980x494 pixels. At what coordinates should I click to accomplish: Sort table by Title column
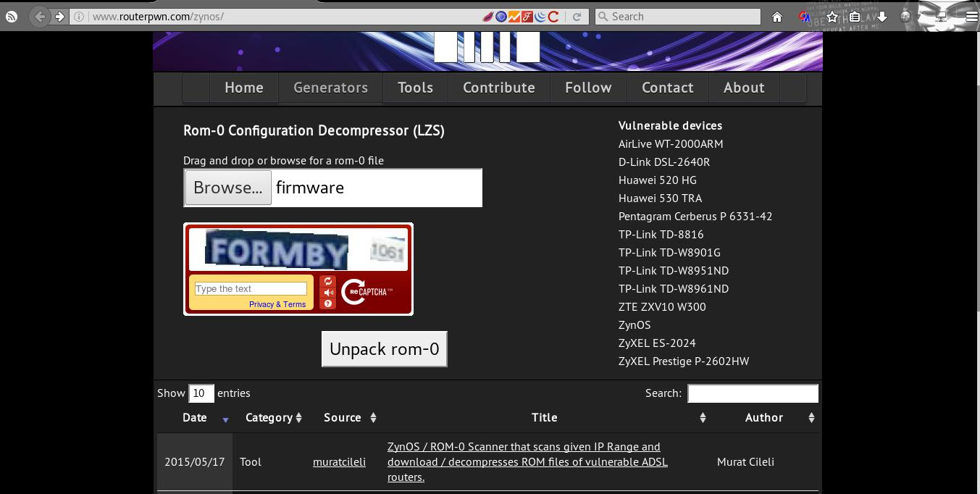(x=545, y=418)
